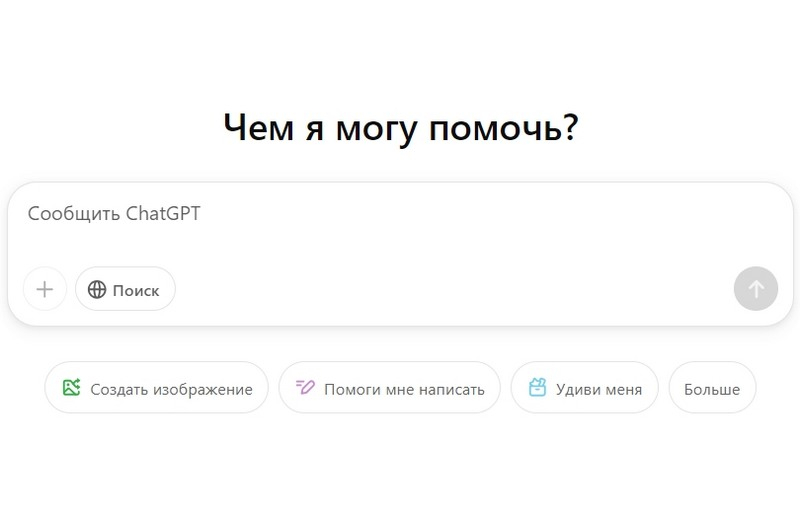Click empty space between Поиск and send button
The height and width of the screenshot is (520, 800).
450,289
